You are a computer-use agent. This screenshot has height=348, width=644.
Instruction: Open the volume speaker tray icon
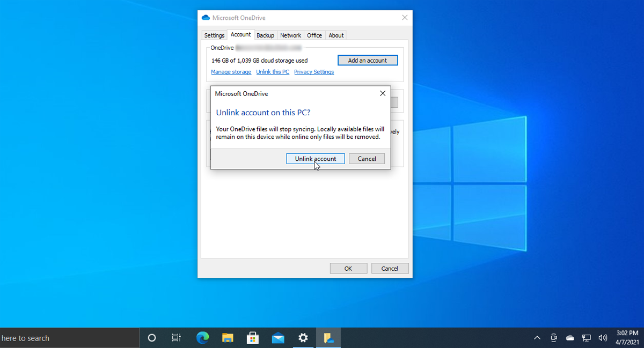pos(603,338)
